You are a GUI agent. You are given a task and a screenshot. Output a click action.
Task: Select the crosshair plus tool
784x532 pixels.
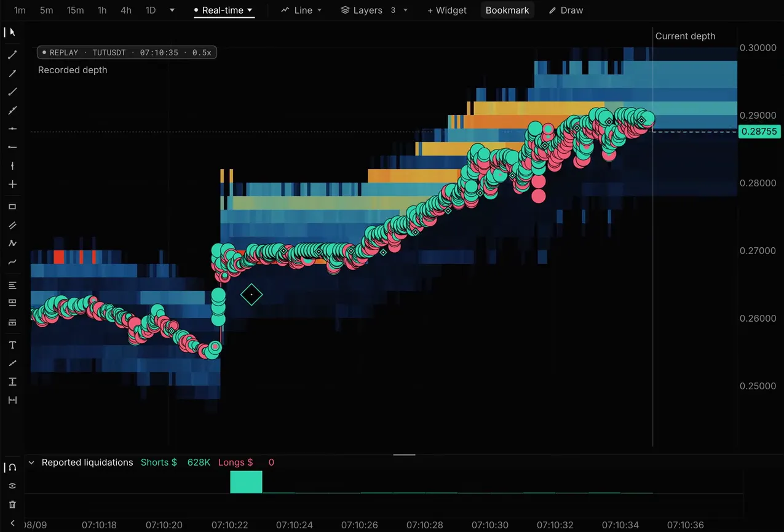[x=12, y=184]
